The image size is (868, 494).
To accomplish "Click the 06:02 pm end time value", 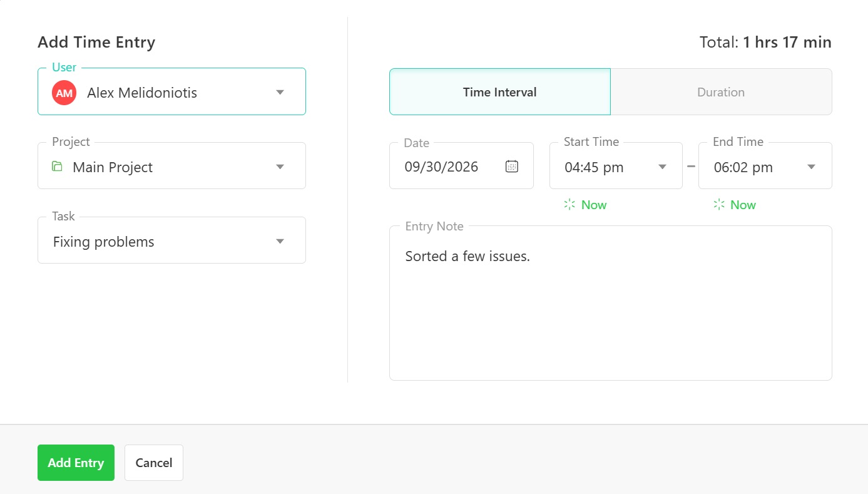I will coord(743,167).
